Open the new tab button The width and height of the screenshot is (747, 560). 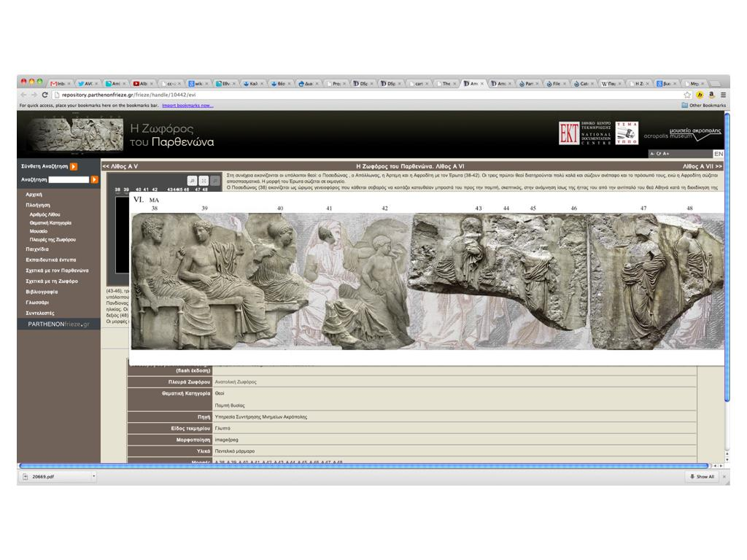click(x=713, y=83)
